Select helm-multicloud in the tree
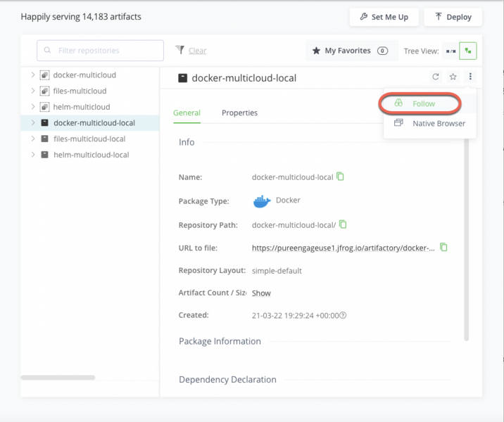This screenshot has height=422, width=504. [82, 107]
